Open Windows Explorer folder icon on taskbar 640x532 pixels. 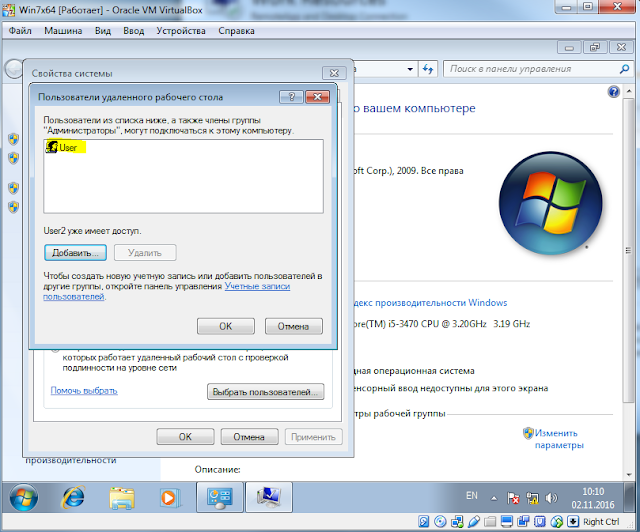122,498
